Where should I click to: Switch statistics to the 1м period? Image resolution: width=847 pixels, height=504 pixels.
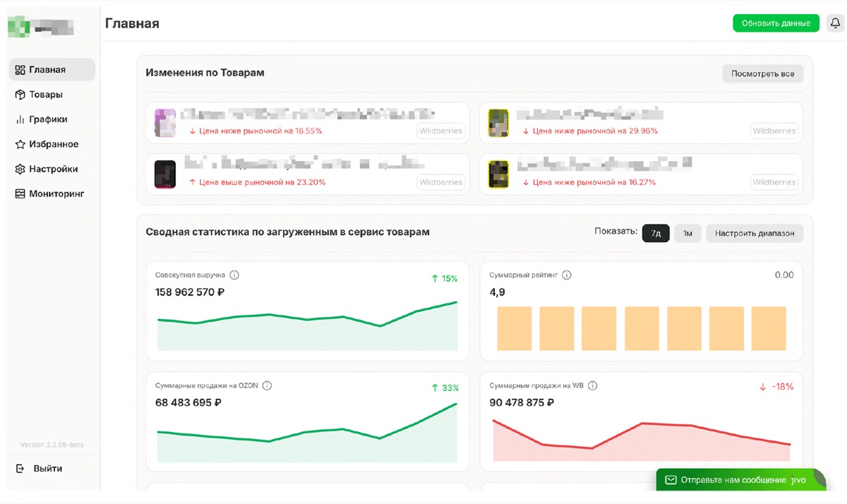tap(687, 233)
